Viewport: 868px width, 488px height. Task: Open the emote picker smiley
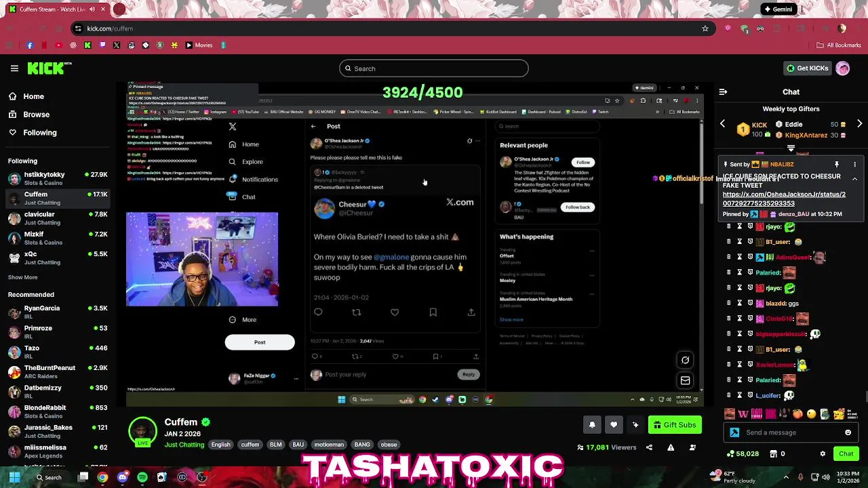point(848,432)
